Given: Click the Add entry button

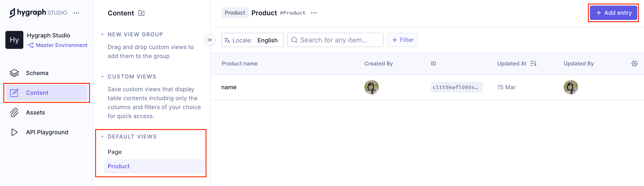Looking at the screenshot, I should tap(613, 13).
